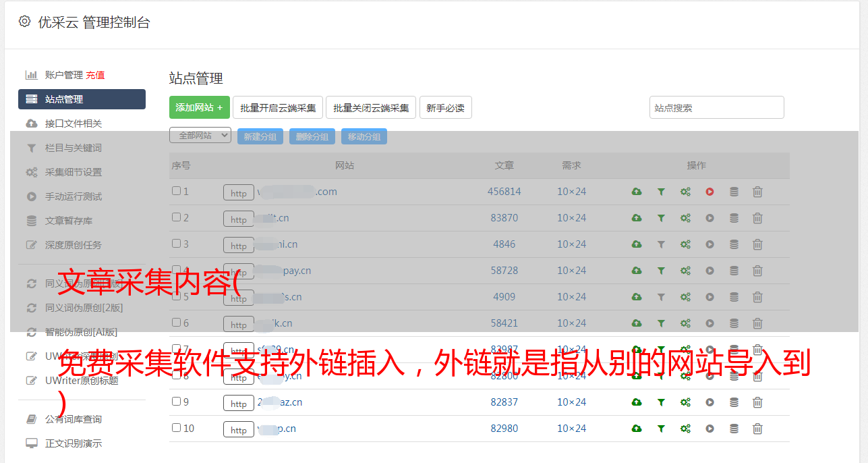
Task: Click the 新建分组 button
Action: [260, 136]
